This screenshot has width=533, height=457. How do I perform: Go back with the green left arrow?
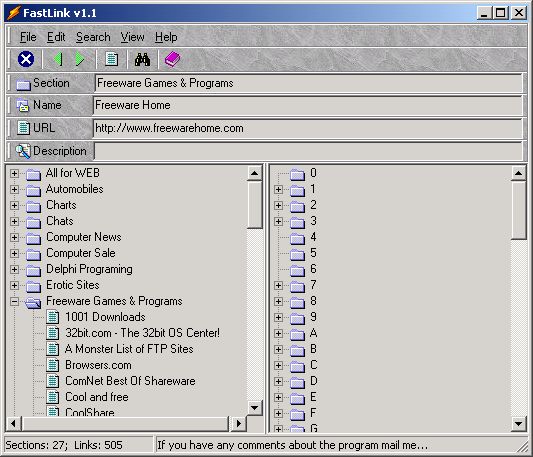click(58, 59)
